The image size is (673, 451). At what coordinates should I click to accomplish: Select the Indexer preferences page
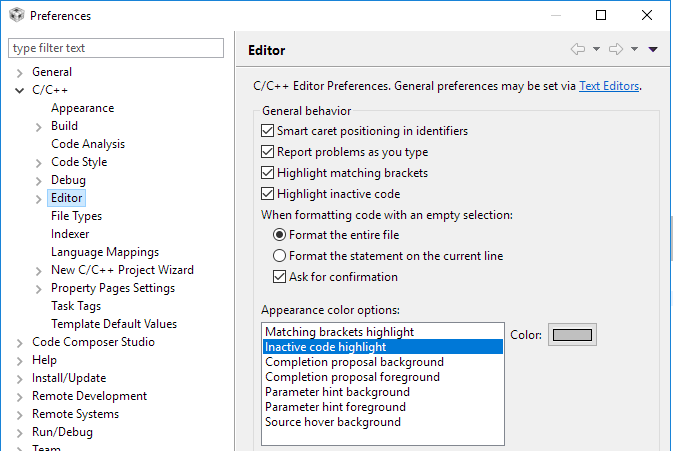pos(70,234)
